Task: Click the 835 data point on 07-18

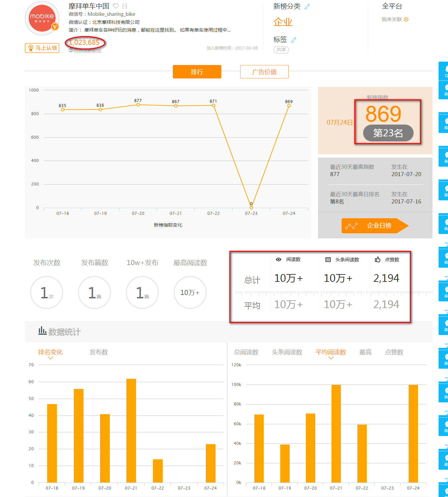Action: click(63, 109)
